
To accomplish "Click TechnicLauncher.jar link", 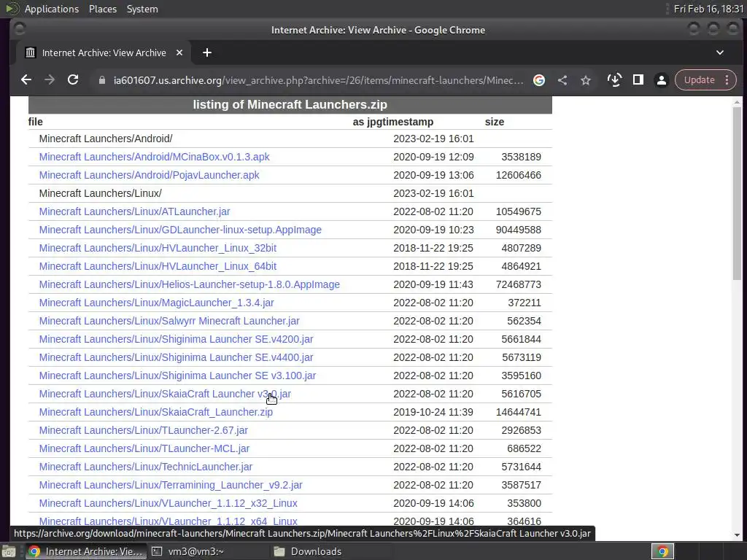I will tap(146, 467).
